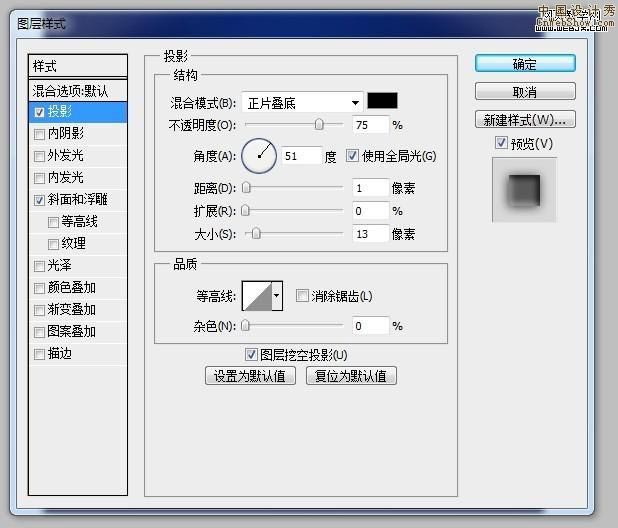Click the 杂色 noise value field
This screenshot has width=618, height=528.
pos(370,326)
